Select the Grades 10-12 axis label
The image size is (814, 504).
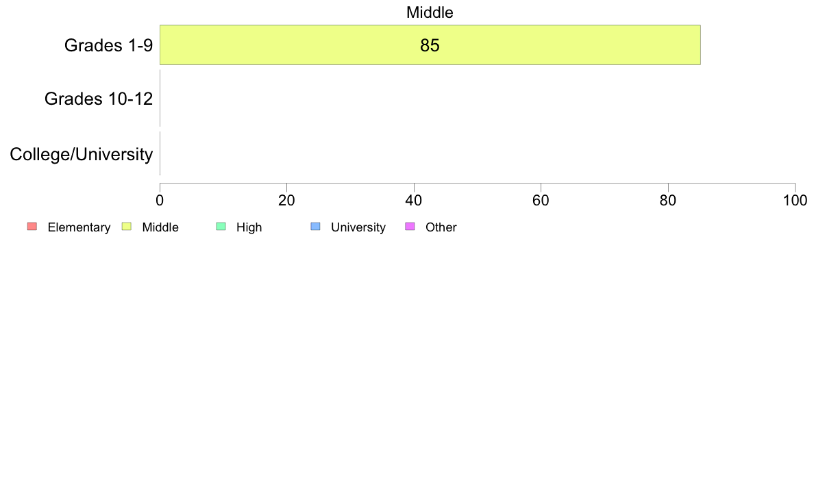[x=98, y=99]
